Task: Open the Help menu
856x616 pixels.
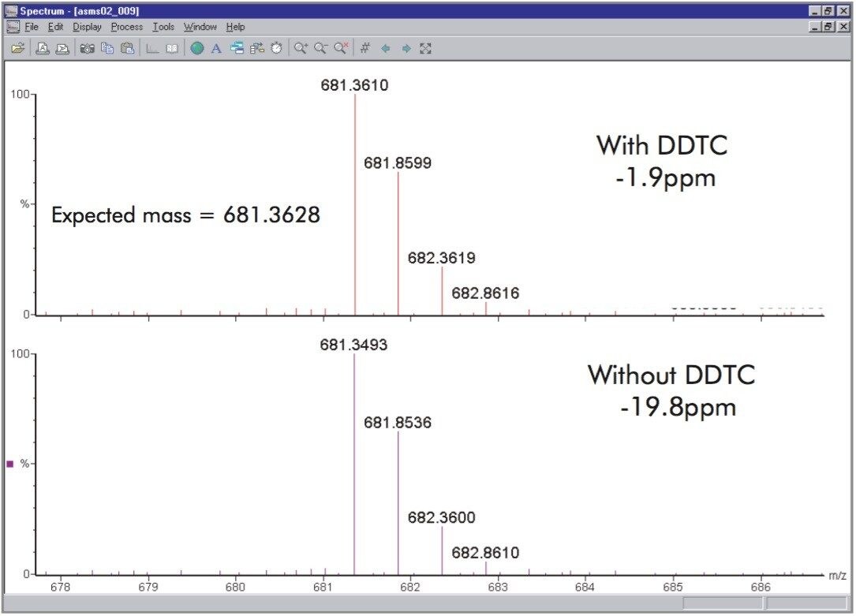Action: 235,27
